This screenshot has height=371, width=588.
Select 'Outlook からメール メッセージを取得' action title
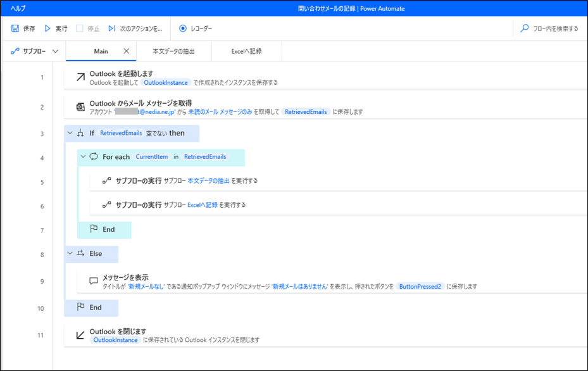click(x=141, y=103)
